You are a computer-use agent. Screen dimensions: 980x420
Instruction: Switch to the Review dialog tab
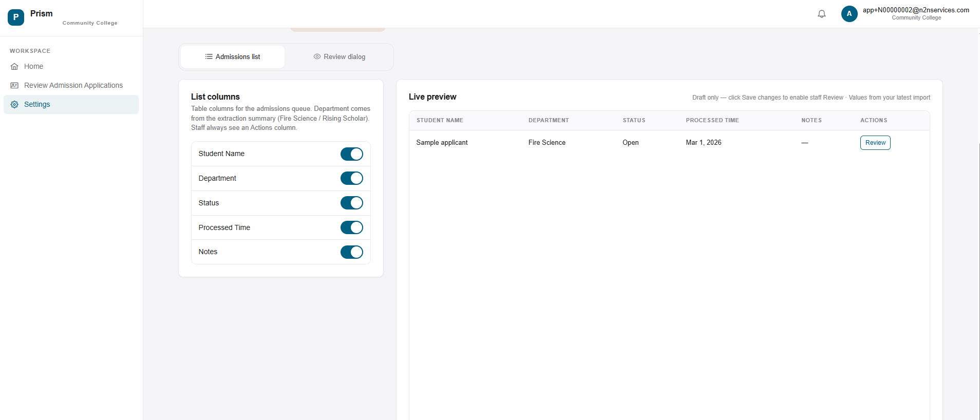[340, 57]
